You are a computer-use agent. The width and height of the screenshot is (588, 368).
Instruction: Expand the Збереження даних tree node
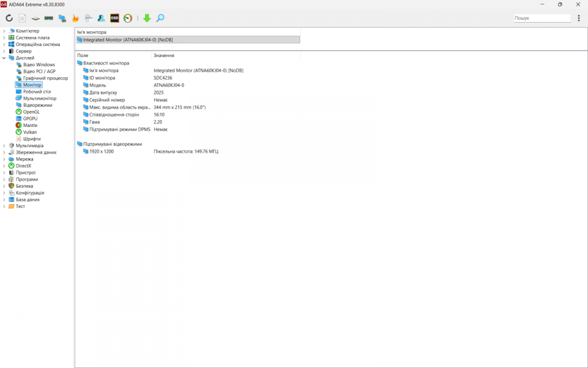click(x=4, y=153)
